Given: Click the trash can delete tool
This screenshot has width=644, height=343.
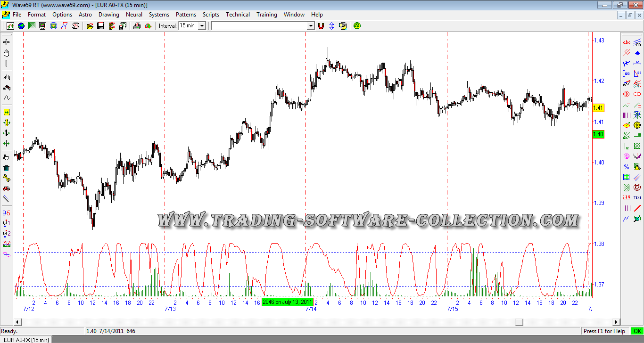Looking at the screenshot, I should pos(6,168).
